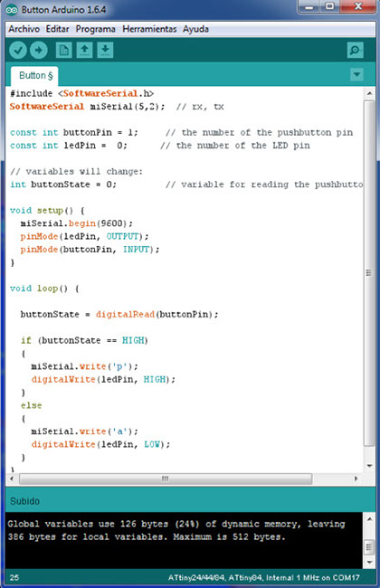Click editor vertical scrollbar down arrow
380x588 pixels.
[x=369, y=466]
